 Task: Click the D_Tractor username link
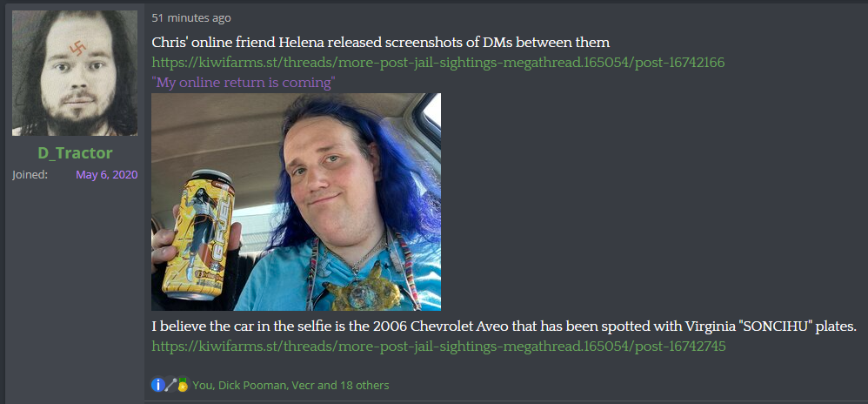[x=75, y=153]
